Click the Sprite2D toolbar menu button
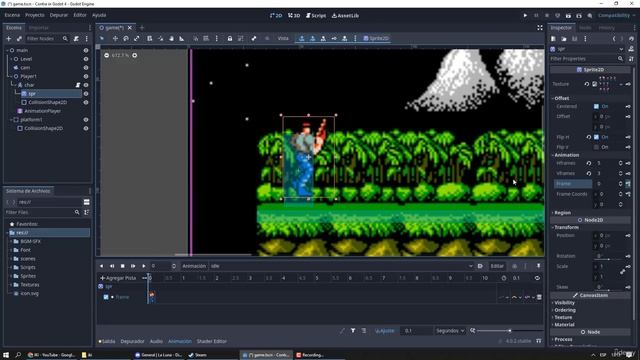 pos(376,38)
